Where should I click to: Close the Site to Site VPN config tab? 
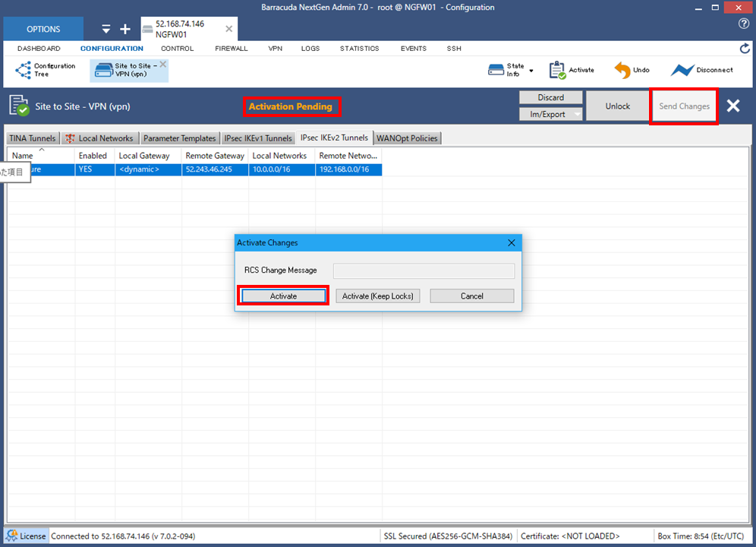pyautogui.click(x=163, y=65)
